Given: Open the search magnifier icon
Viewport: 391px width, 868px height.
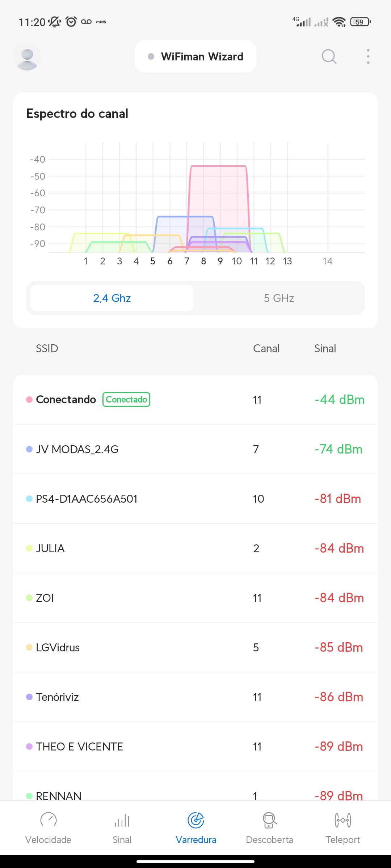Looking at the screenshot, I should 329,56.
